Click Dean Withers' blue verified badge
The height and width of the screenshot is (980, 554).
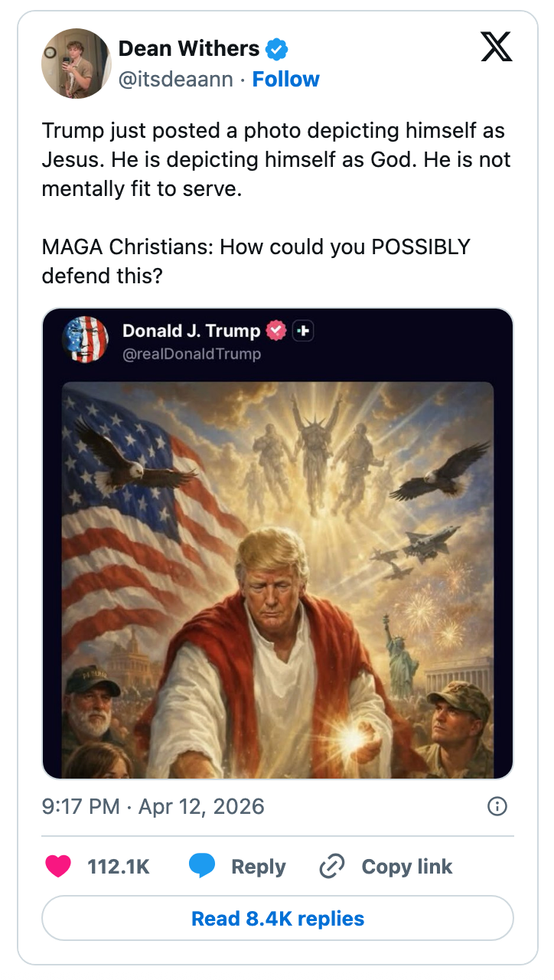[276, 50]
